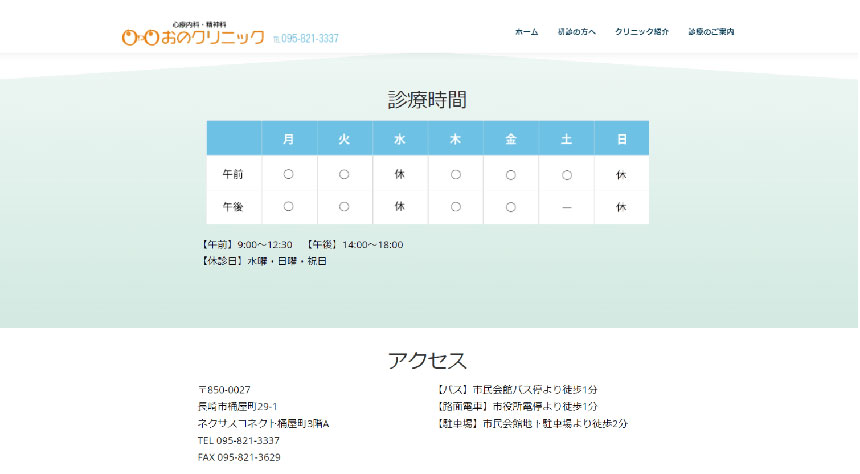The image size is (860, 474).
Task: Click the Monday morning circle cell
Action: click(x=288, y=174)
